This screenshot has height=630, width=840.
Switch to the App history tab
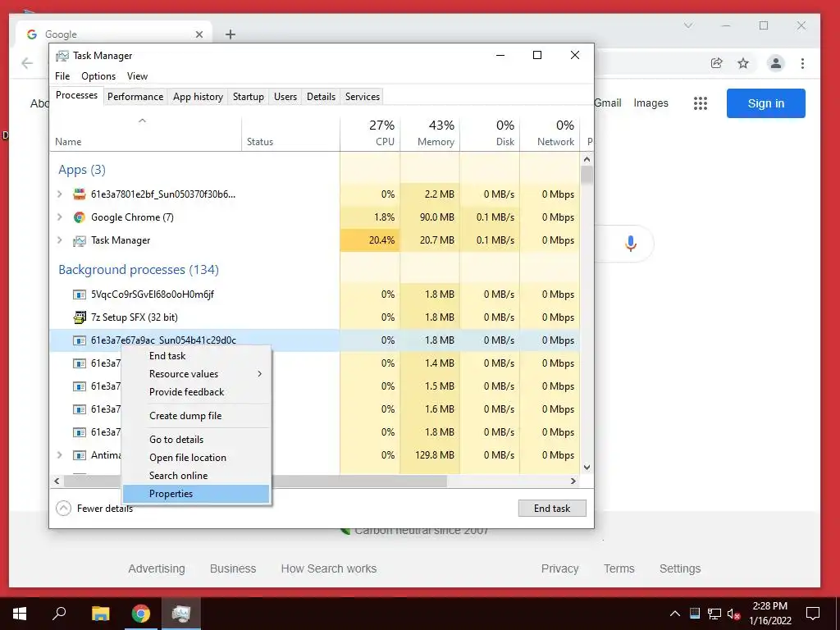pyautogui.click(x=198, y=97)
